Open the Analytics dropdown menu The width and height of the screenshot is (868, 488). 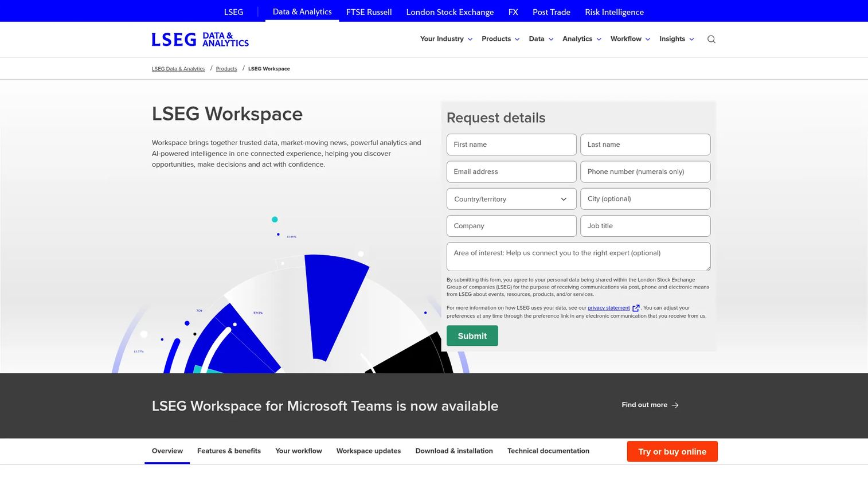(582, 39)
